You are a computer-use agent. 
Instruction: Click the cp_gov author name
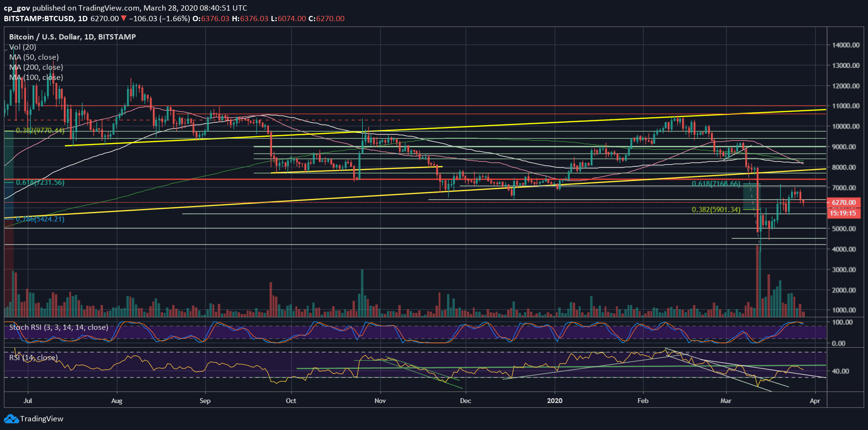coord(17,8)
